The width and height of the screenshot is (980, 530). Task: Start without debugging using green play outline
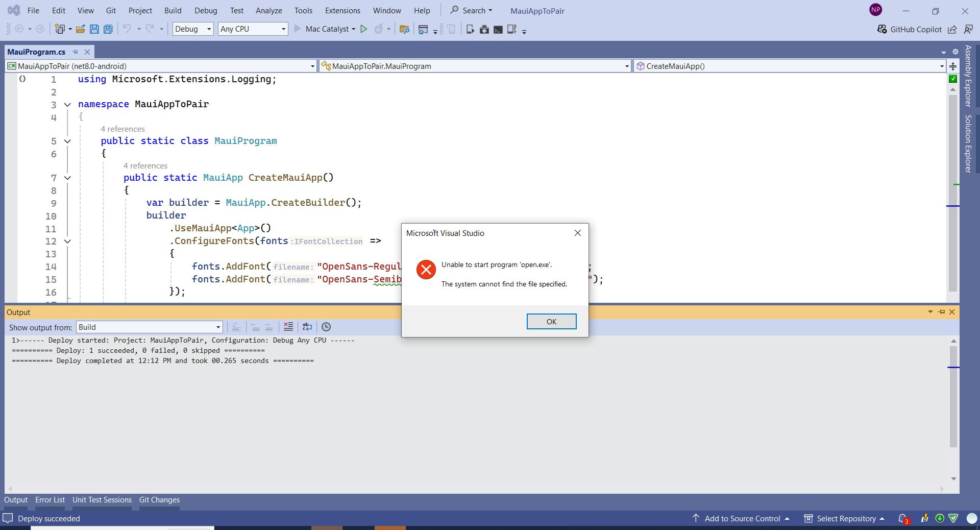[363, 29]
